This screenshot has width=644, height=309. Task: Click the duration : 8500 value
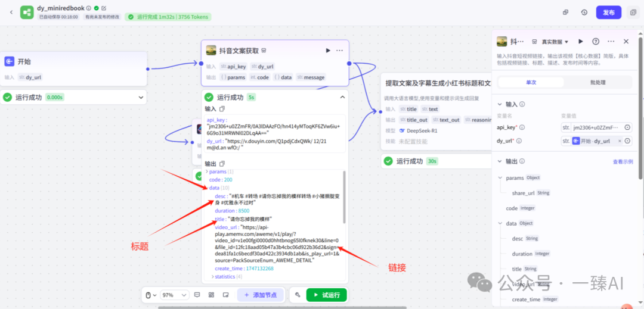(x=243, y=211)
